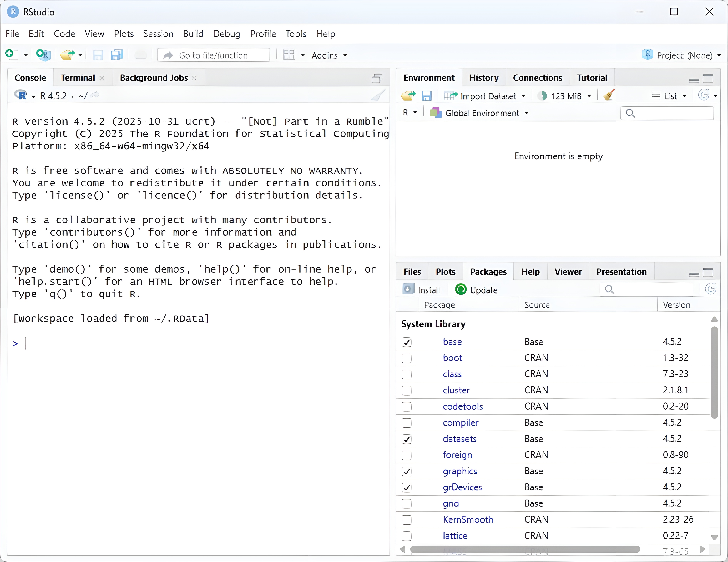Check the boot package checkbox
Image resolution: width=728 pixels, height=562 pixels.
click(x=407, y=358)
